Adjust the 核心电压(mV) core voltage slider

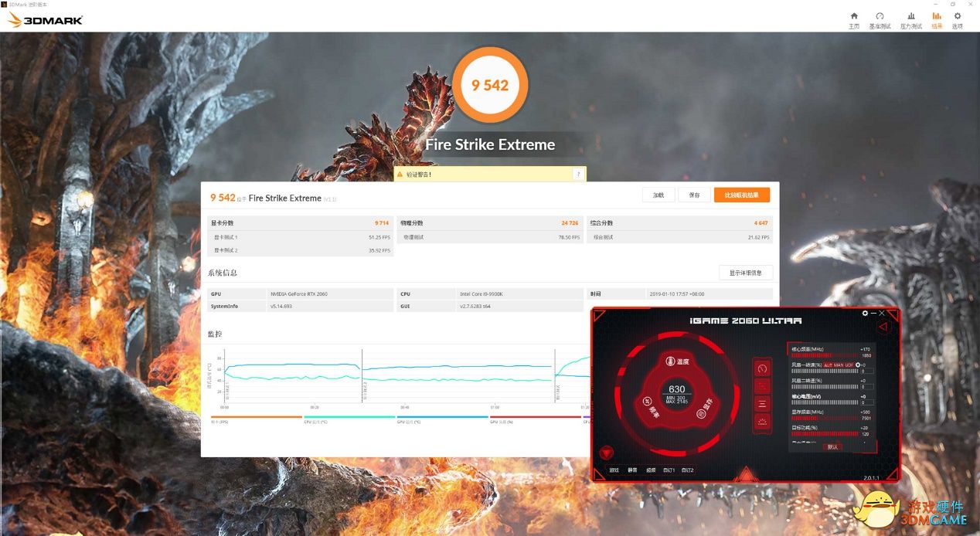coord(824,402)
